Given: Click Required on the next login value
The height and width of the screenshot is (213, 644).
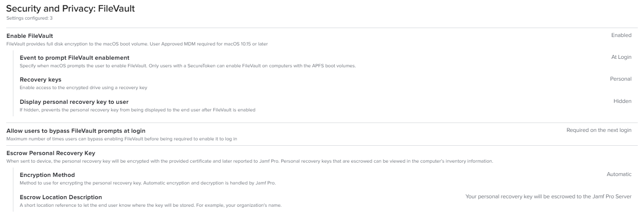Looking at the screenshot, I should click(x=599, y=130).
